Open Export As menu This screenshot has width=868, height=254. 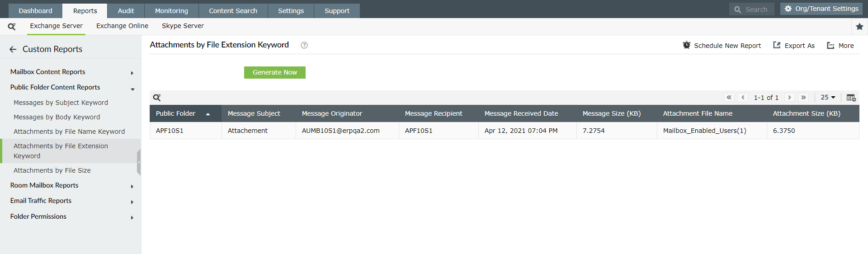point(799,46)
